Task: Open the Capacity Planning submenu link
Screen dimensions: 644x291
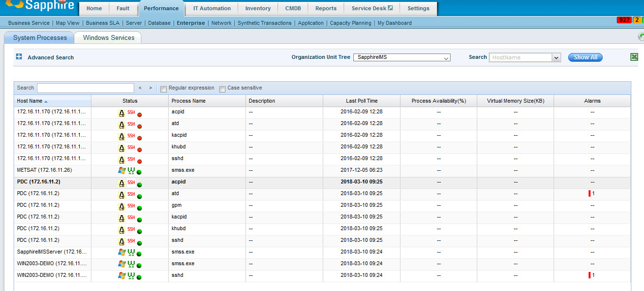Action: (x=350, y=23)
